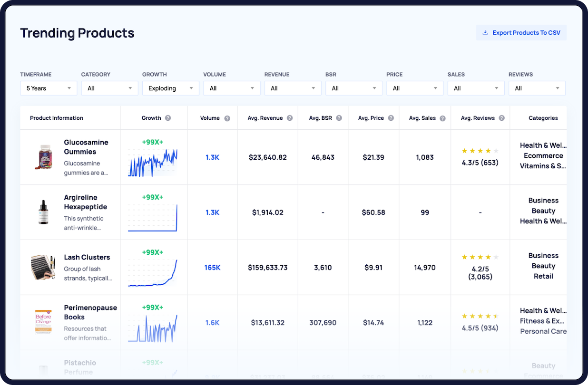
Task: Click the 4.5/5 (934) review rating
Action: pos(480,328)
